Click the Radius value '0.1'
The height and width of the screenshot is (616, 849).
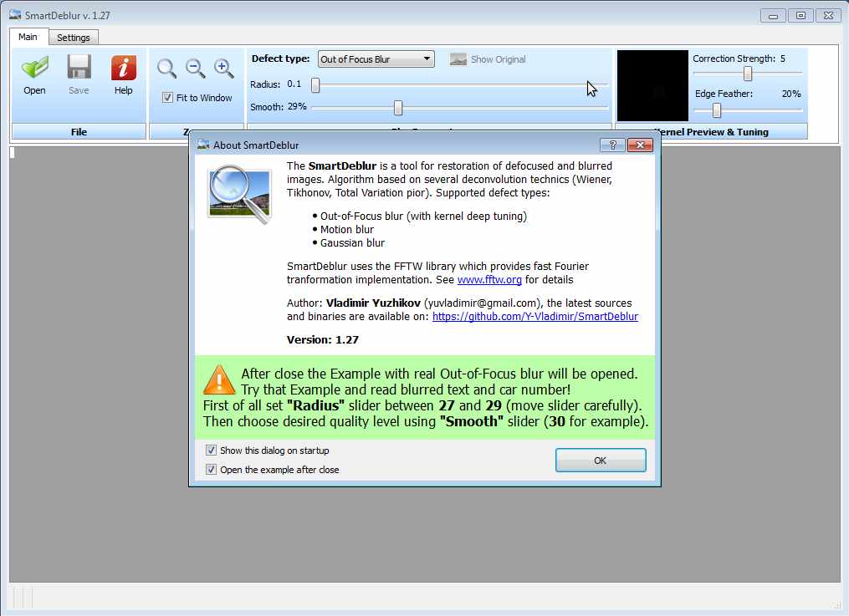pyautogui.click(x=294, y=84)
